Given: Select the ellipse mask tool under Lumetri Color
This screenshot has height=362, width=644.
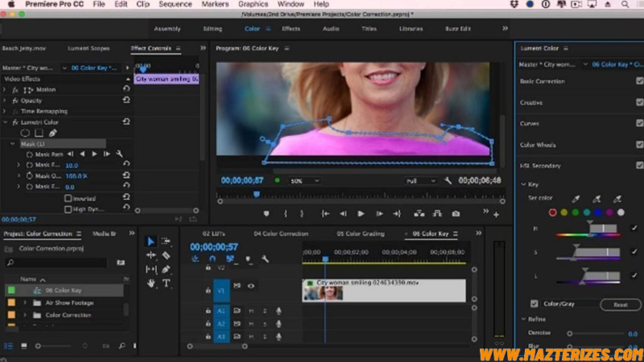Looking at the screenshot, I should (25, 133).
